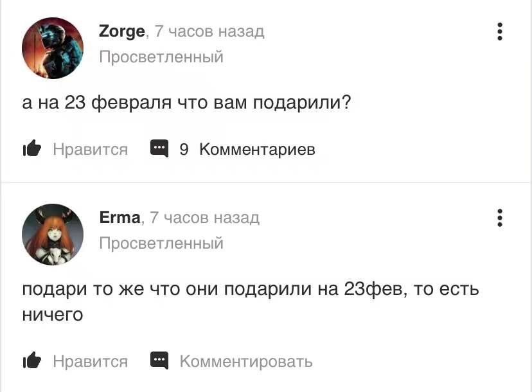This screenshot has height=392, width=532.
Task: Click the thumbs-up icon under Erma's reply
Action: click(x=32, y=360)
